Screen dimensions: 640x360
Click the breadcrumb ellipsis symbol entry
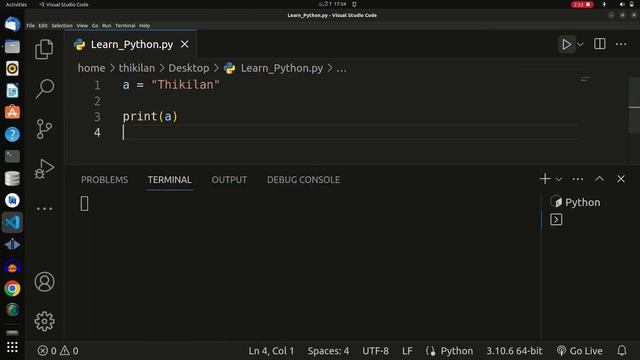342,68
